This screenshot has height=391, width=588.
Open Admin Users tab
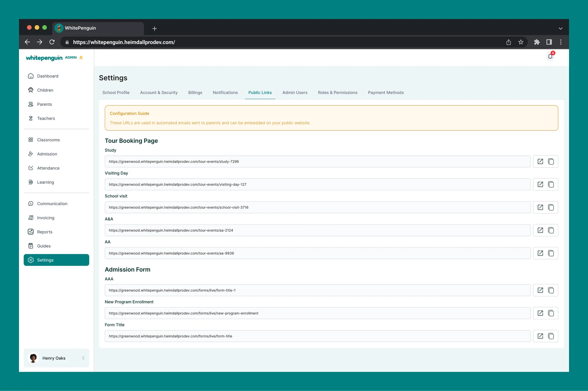pyautogui.click(x=295, y=93)
